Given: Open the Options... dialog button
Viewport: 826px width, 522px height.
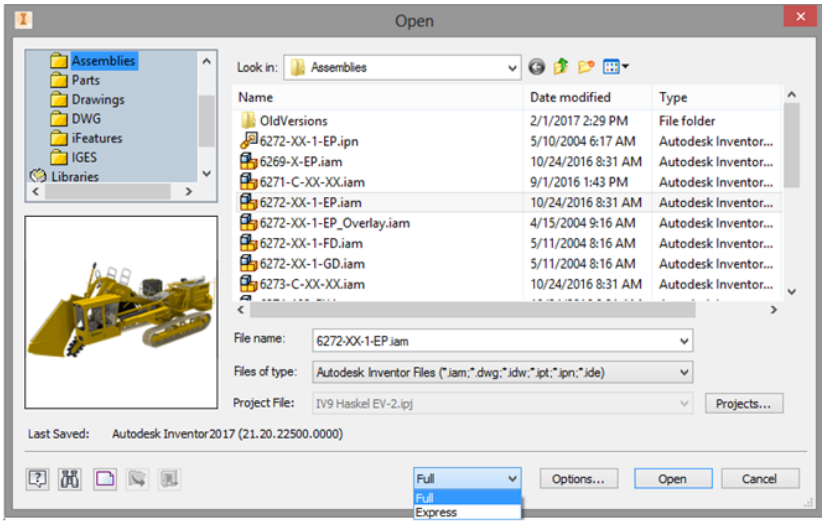Looking at the screenshot, I should click(578, 479).
